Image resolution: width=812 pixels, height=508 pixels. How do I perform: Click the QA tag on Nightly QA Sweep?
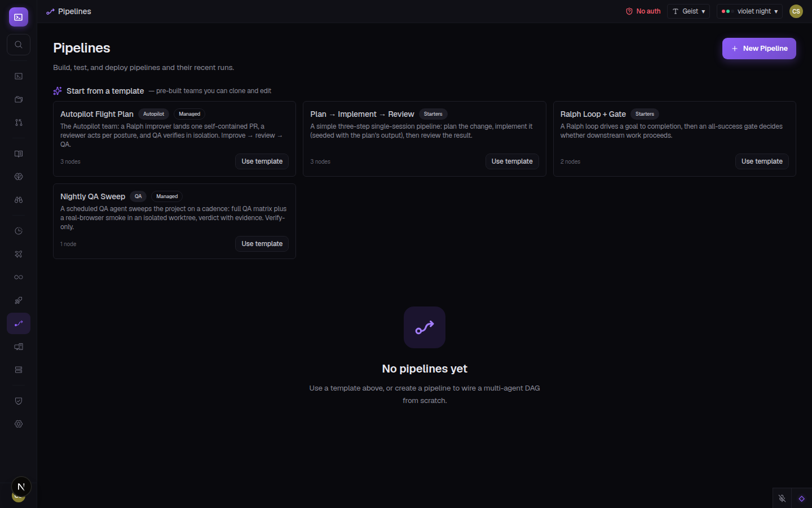click(138, 196)
